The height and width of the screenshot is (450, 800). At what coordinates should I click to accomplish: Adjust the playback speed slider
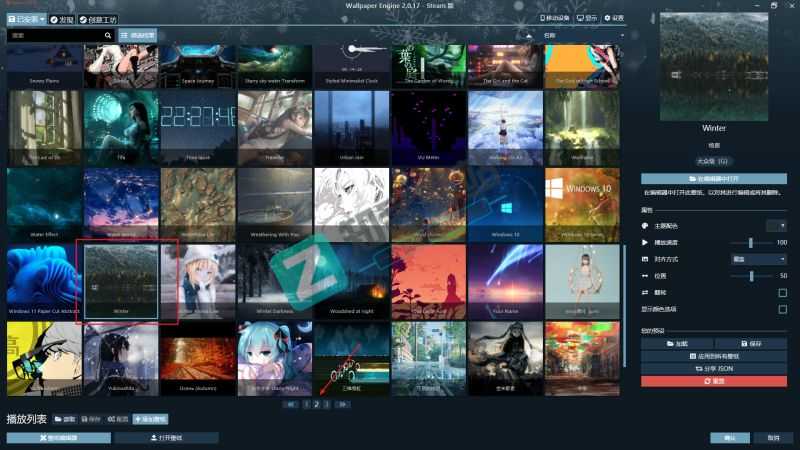tap(749, 243)
